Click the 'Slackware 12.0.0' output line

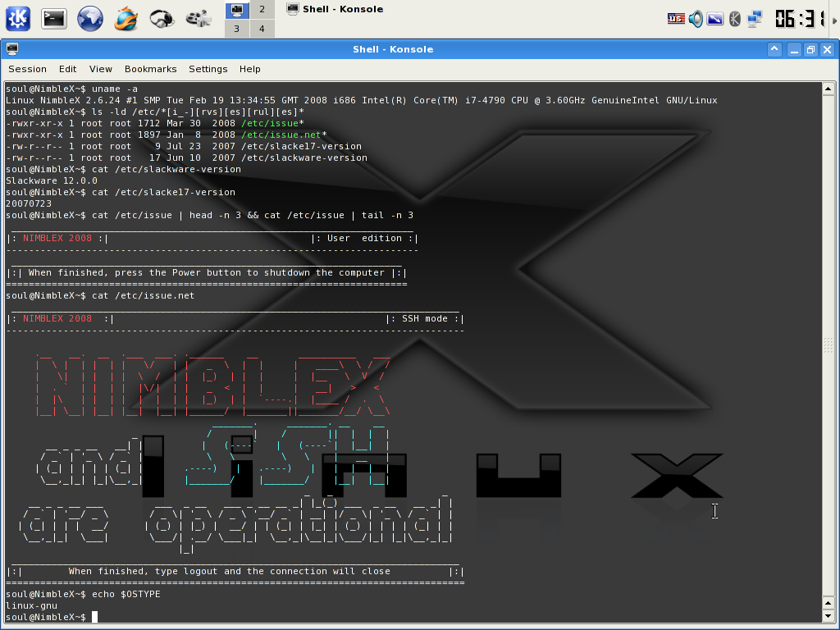click(52, 181)
